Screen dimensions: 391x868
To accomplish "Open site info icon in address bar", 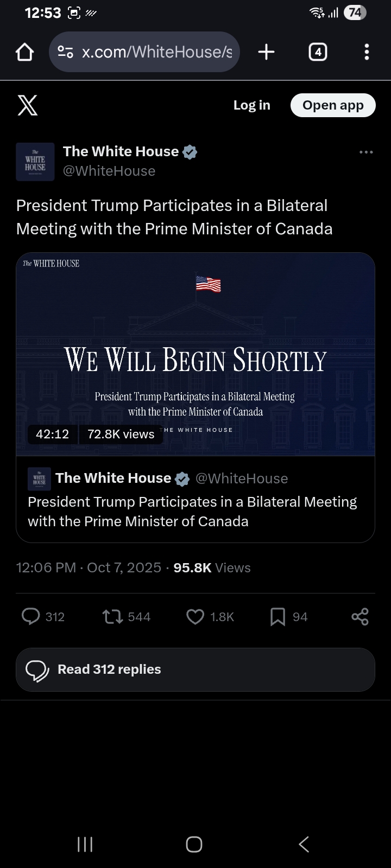I will pos(65,52).
